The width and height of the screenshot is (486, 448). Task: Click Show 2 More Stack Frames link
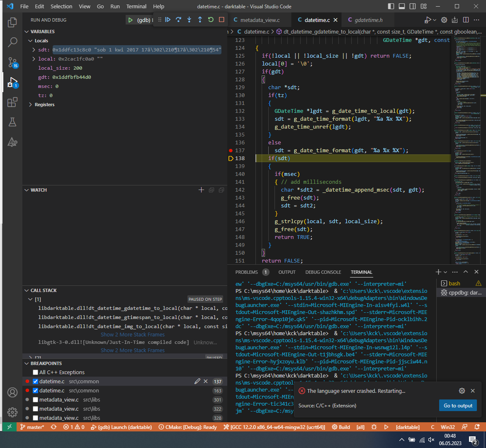[132, 334]
